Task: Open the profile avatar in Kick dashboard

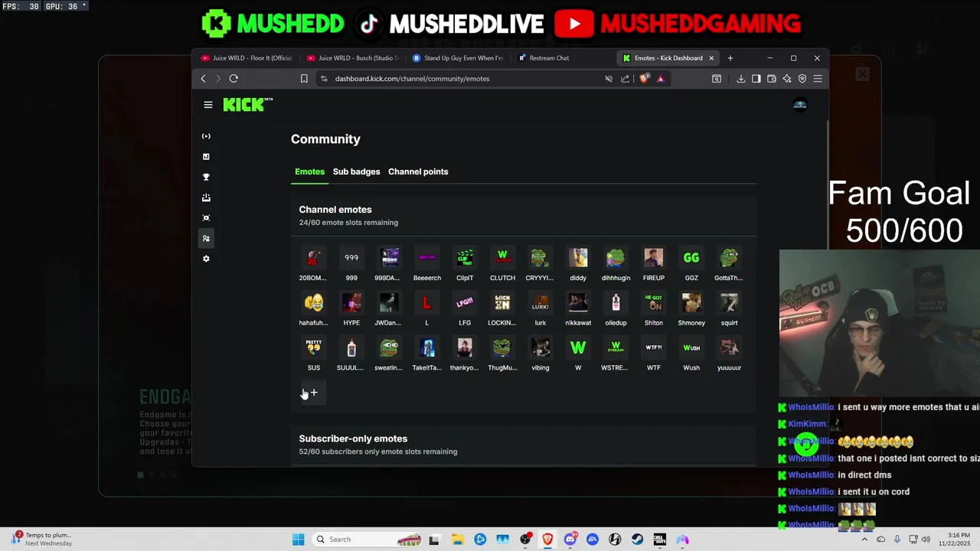Action: 800,105
